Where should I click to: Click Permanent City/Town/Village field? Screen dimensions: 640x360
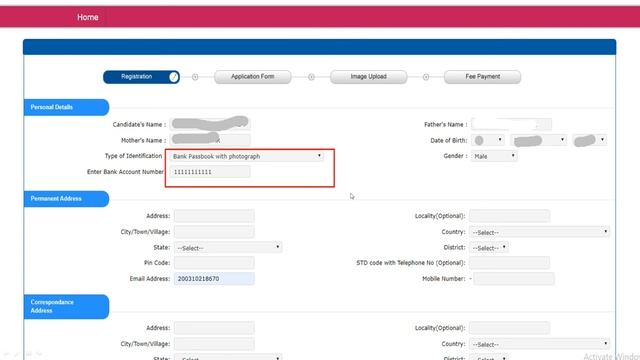click(214, 232)
